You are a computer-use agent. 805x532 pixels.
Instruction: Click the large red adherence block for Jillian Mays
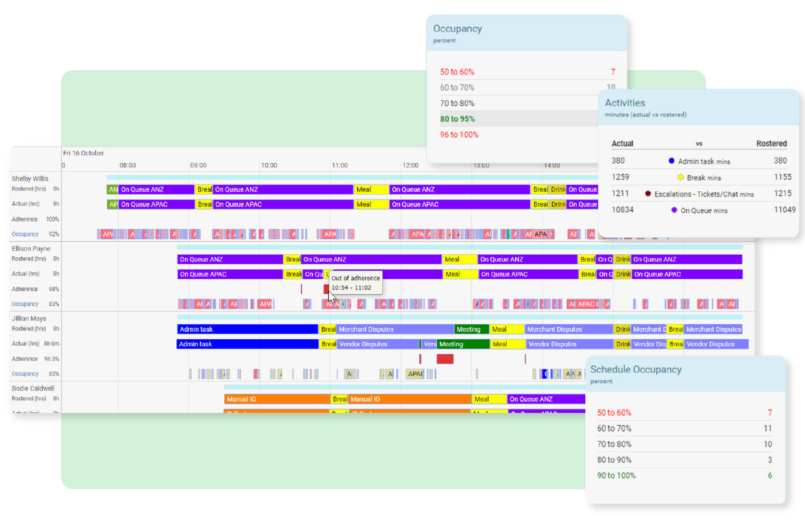point(445,359)
